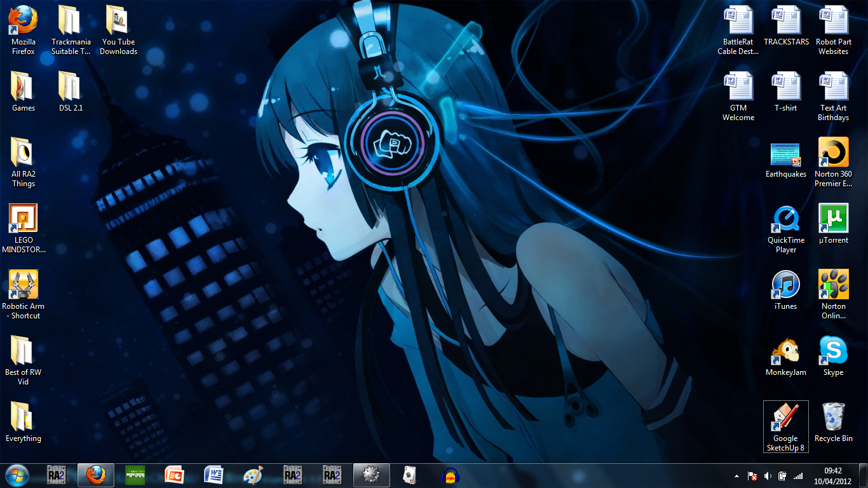Click the power plug battery tray icon
868x488 pixels.
(783, 475)
